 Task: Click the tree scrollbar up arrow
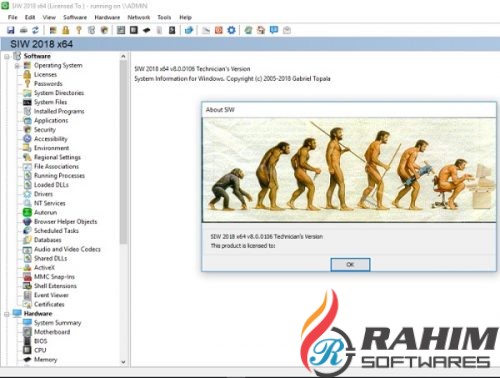click(123, 56)
